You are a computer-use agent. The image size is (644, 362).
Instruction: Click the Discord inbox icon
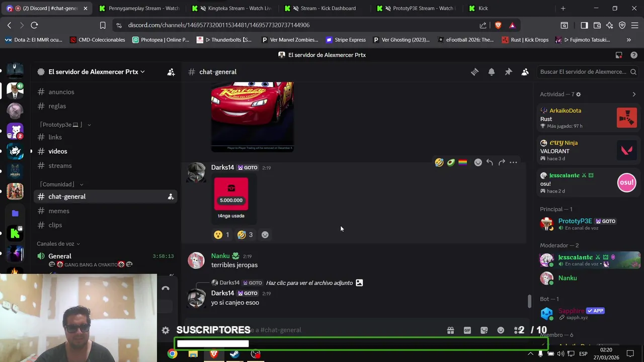click(619, 55)
